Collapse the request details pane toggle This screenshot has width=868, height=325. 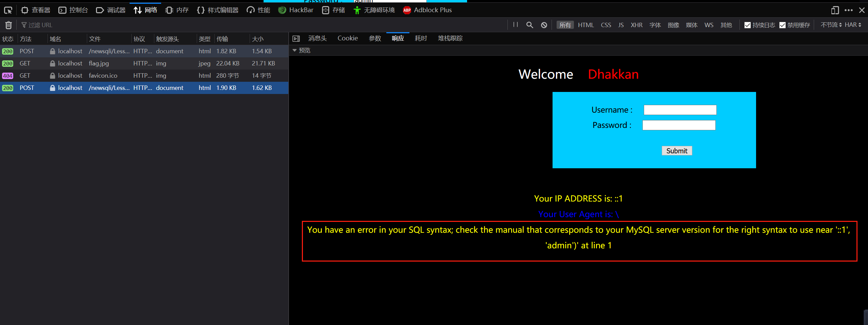pos(296,39)
